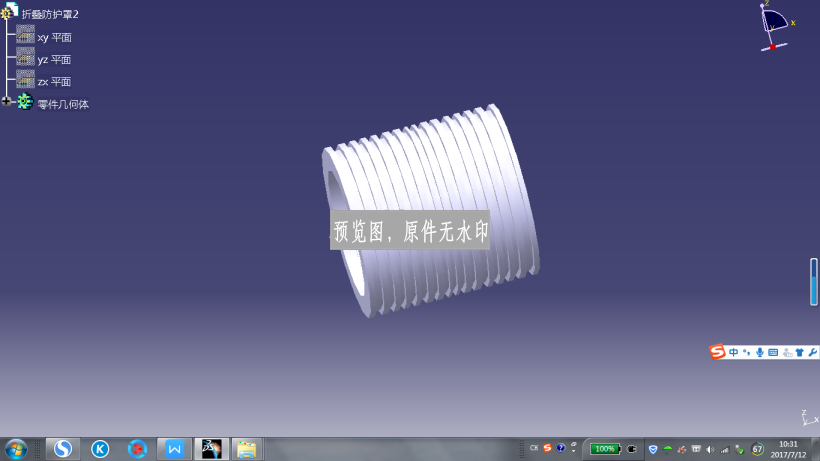Click the power plug icon in the tray
Screen dimensions: 820x461
(632, 448)
